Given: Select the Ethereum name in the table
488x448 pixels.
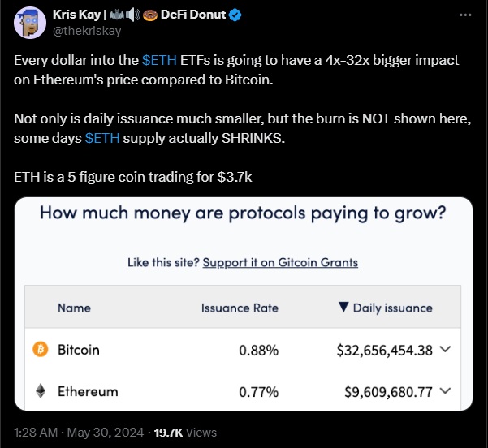Looking at the screenshot, I should 88,391.
